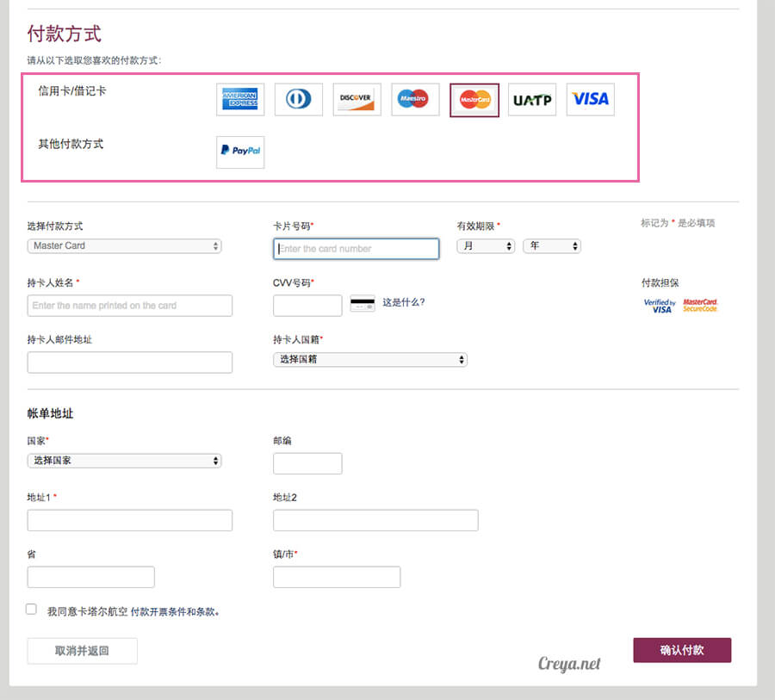
Task: Focus the 地址1 address field
Action: click(x=129, y=520)
